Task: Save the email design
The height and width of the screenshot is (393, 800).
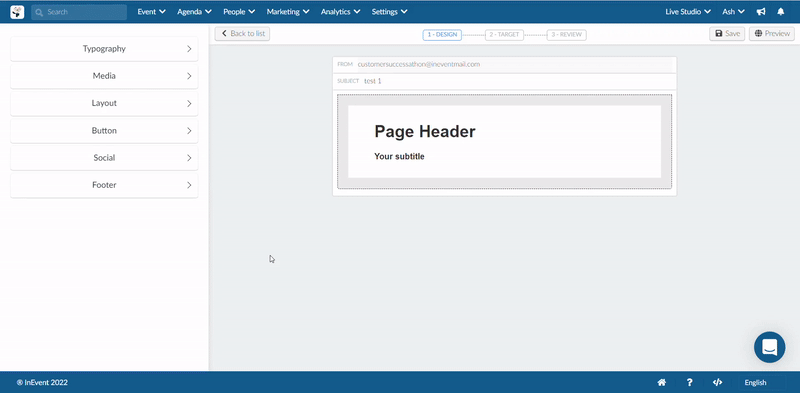Action: click(x=727, y=34)
